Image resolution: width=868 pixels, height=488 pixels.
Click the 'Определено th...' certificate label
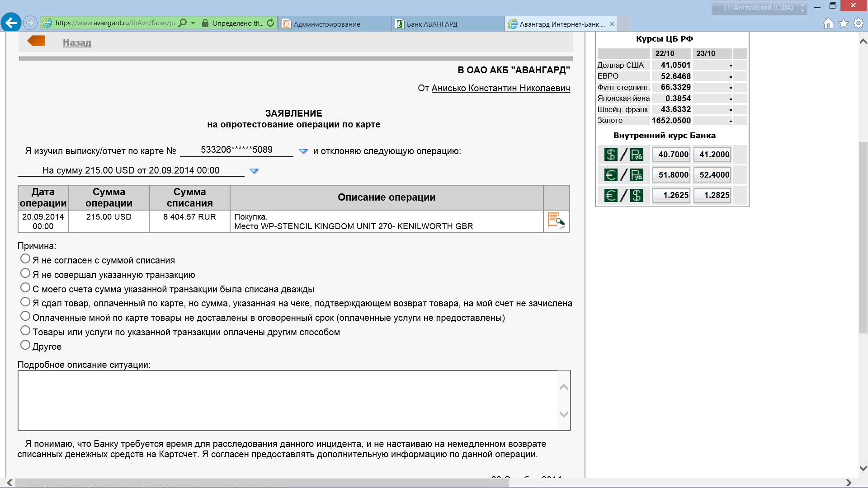tap(238, 23)
